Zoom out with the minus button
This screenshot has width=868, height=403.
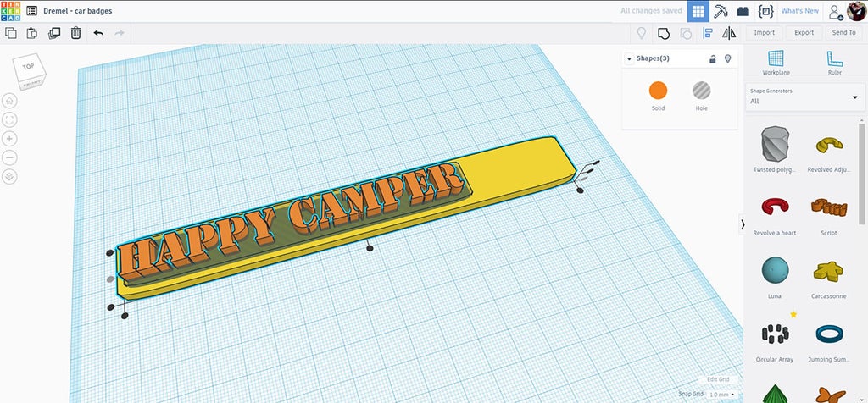9,157
